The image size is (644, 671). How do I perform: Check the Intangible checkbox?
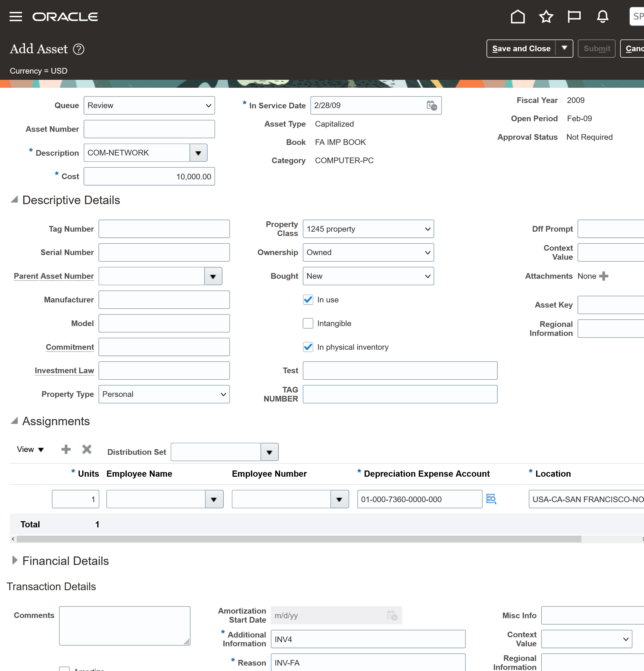[308, 324]
